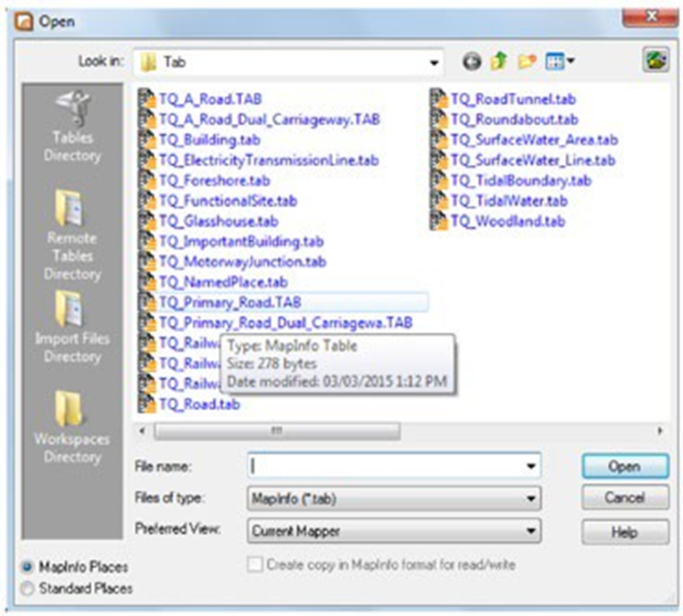Click the icon beside TQ_NamedPlace.tab

(146, 282)
